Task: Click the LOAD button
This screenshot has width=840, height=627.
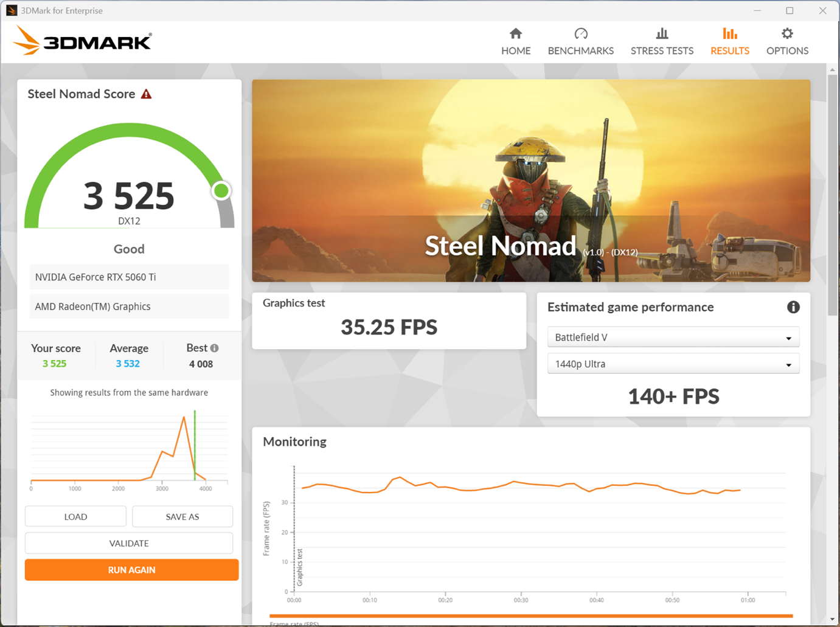Action: pos(75,516)
